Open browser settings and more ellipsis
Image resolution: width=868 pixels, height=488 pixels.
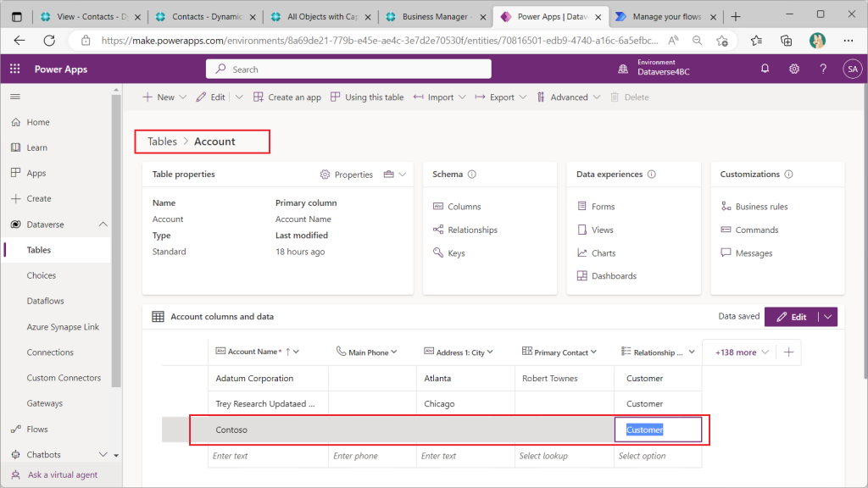(849, 41)
